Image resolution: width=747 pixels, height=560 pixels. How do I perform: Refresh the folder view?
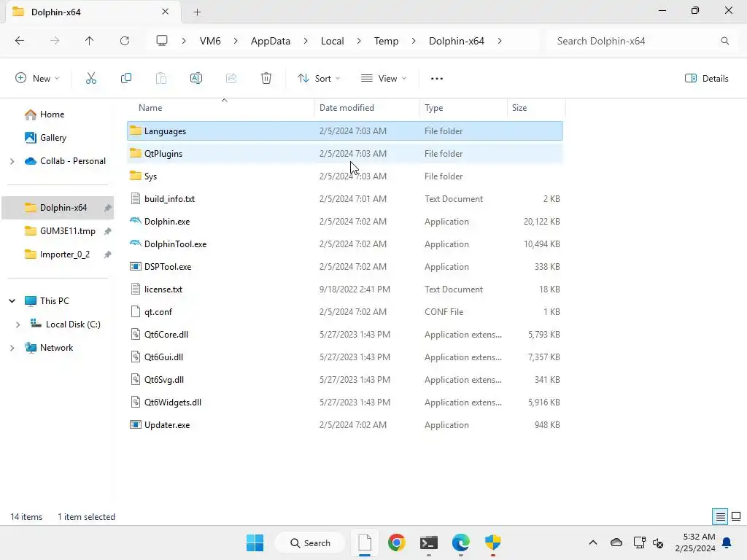(x=125, y=41)
